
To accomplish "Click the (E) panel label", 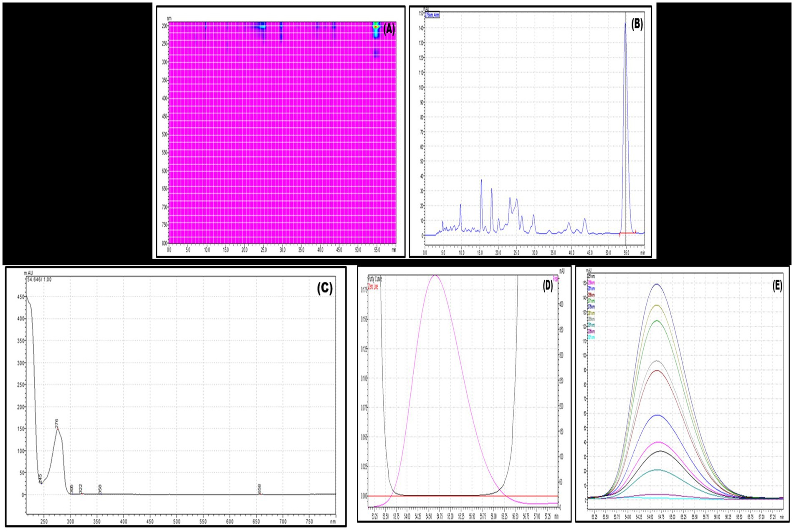I will (x=777, y=285).
